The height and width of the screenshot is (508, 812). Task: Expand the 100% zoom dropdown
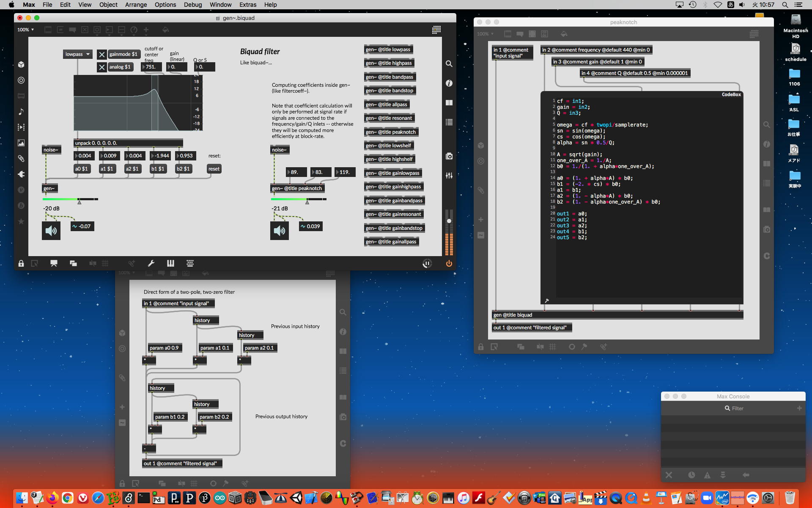coord(25,30)
